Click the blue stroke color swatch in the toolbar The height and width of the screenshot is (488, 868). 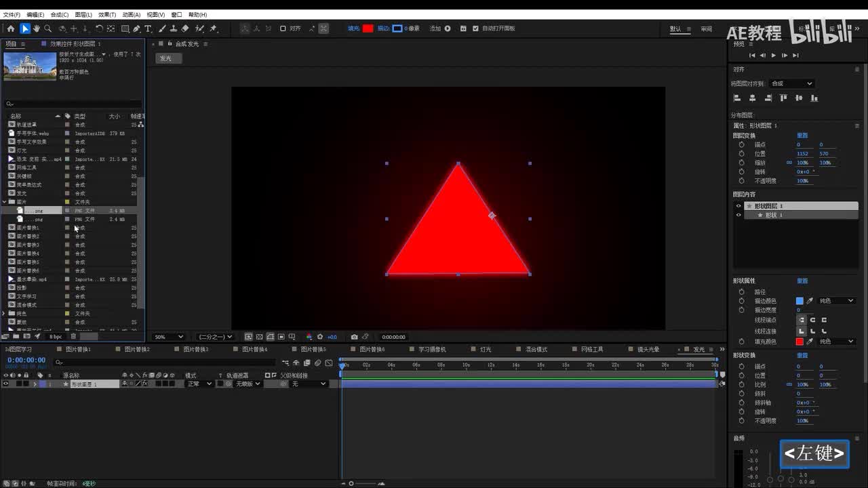click(397, 28)
